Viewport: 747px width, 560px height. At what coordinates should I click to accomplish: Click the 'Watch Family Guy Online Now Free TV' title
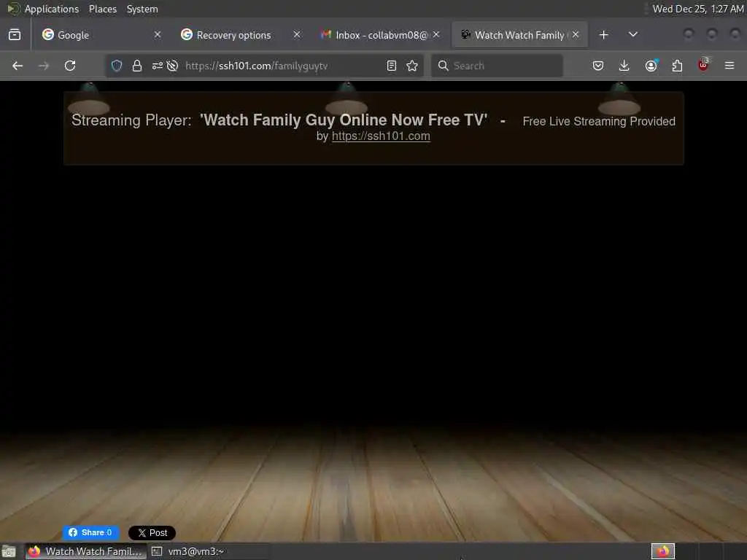[344, 120]
